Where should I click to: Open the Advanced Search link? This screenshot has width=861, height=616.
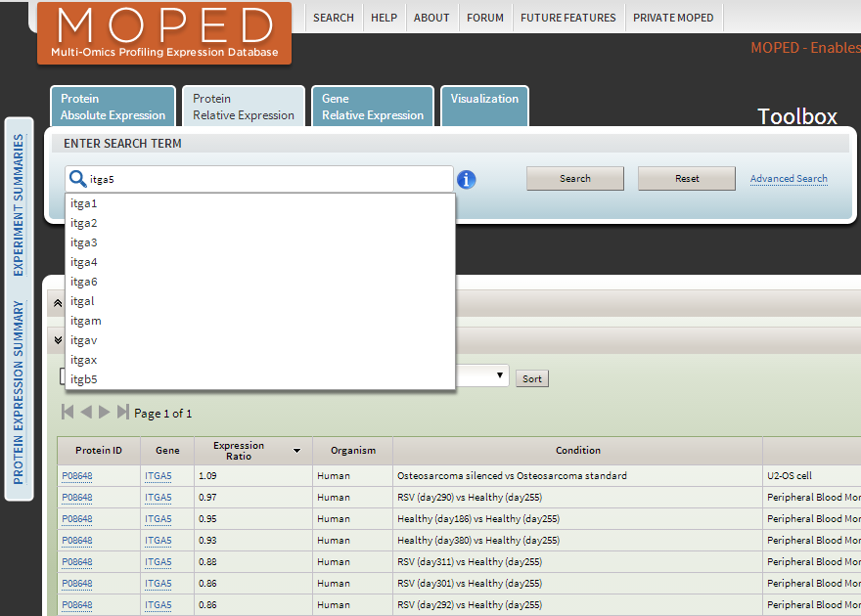point(788,178)
